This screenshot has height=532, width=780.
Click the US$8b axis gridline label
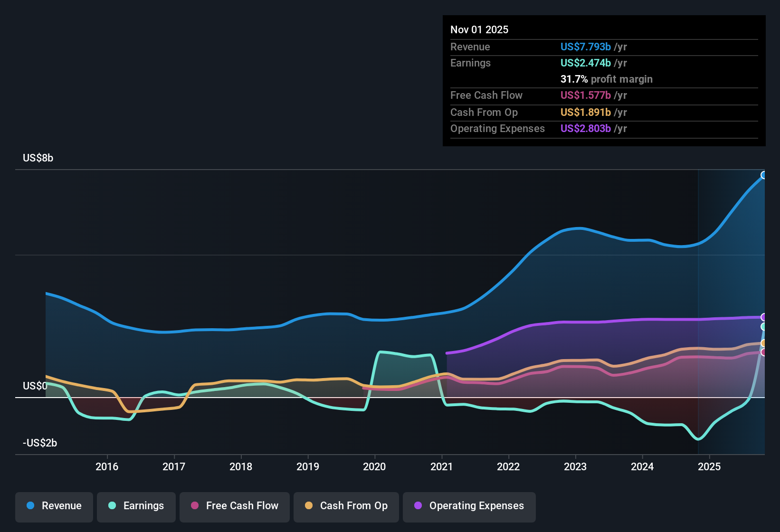tap(38, 158)
